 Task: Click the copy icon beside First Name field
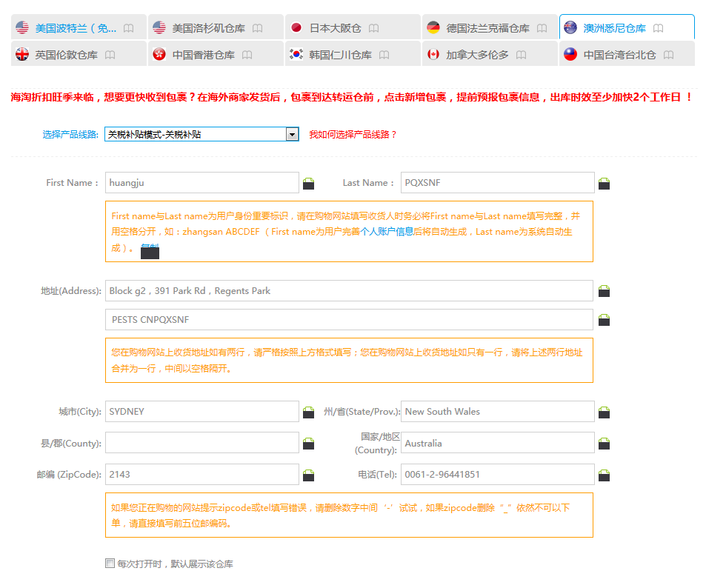coord(308,183)
